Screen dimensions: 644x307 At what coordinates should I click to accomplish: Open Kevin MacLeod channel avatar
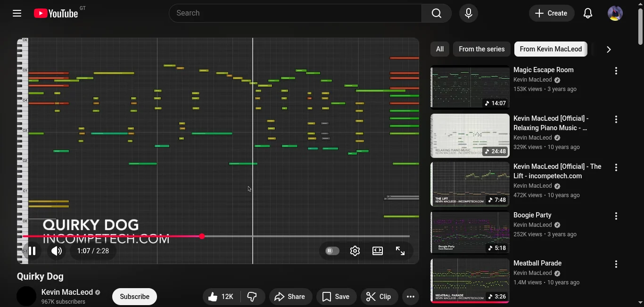tap(26, 296)
